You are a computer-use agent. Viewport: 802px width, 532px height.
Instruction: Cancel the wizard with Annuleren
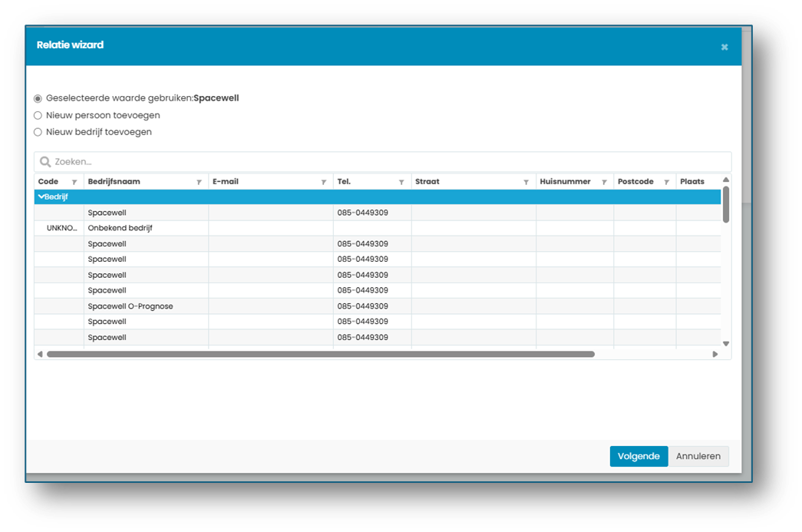(x=698, y=456)
